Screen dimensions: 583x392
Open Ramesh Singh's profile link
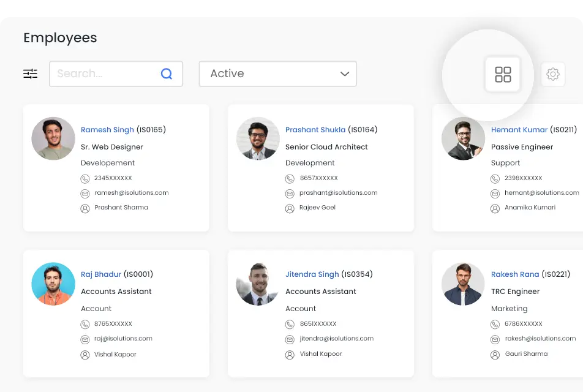(x=107, y=130)
